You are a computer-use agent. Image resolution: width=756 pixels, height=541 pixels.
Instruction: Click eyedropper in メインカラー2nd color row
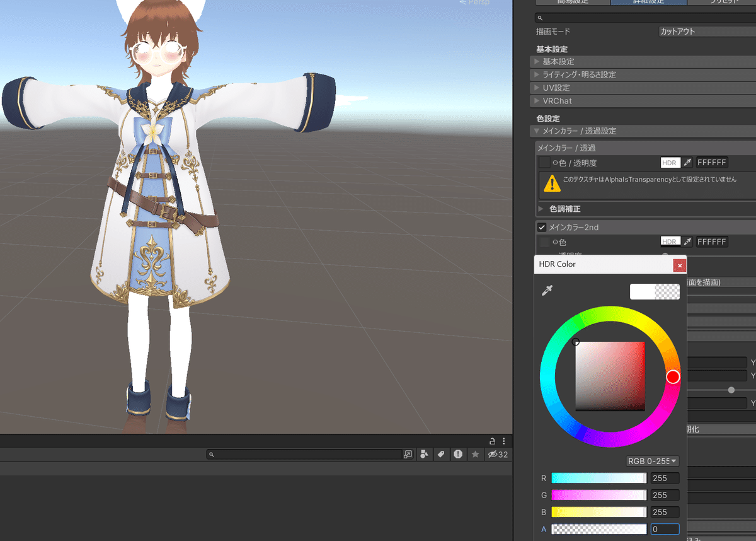pyautogui.click(x=688, y=241)
